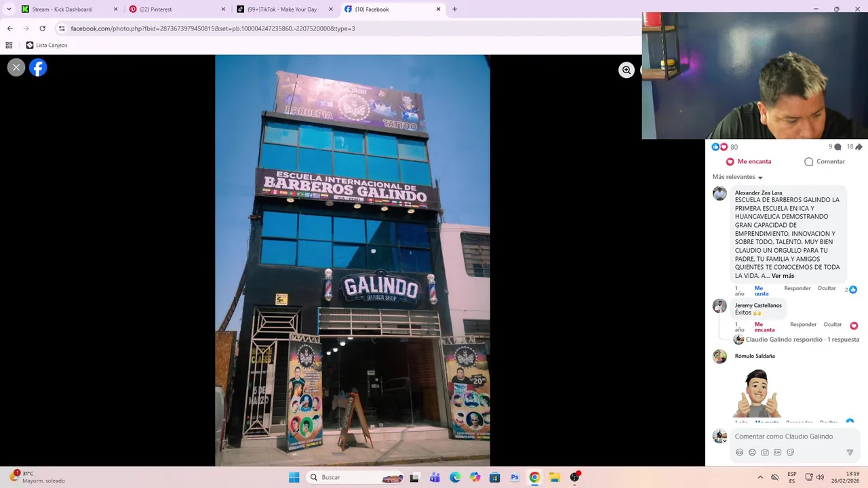Open sticker picker in comment box

coord(790,452)
